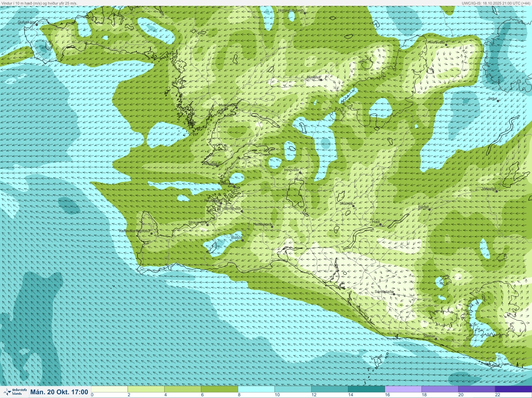Image resolution: width=532 pixels, height=398 pixels.
Task: Select the 4–6 m/s legend swatch
Action: pyautogui.click(x=183, y=389)
